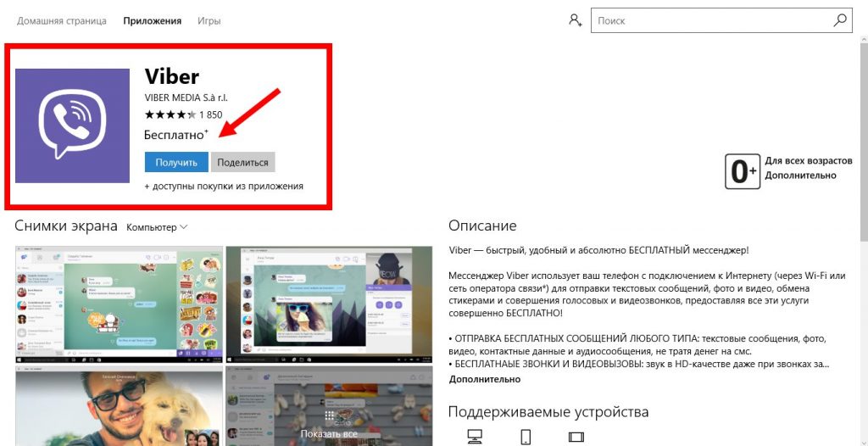Open second screenshot with sunglasses photo chat
Image resolution: width=868 pixels, height=446 pixels.
(329, 304)
